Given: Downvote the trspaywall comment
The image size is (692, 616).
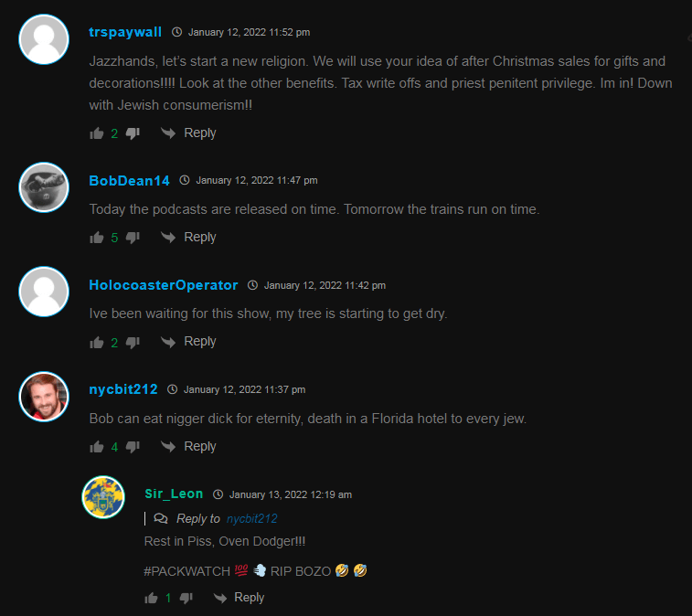Looking at the screenshot, I should pos(133,133).
